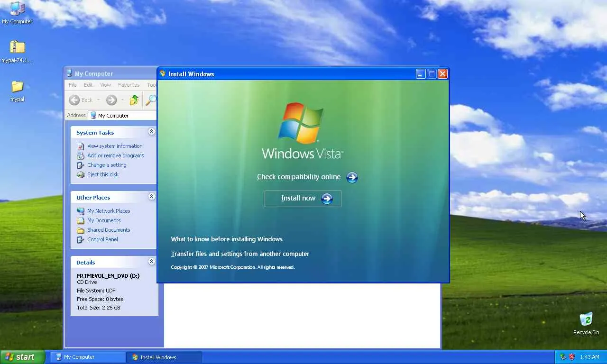The width and height of the screenshot is (607, 364).
Task: Click the 'CD Drive' detail text
Action: tap(87, 282)
